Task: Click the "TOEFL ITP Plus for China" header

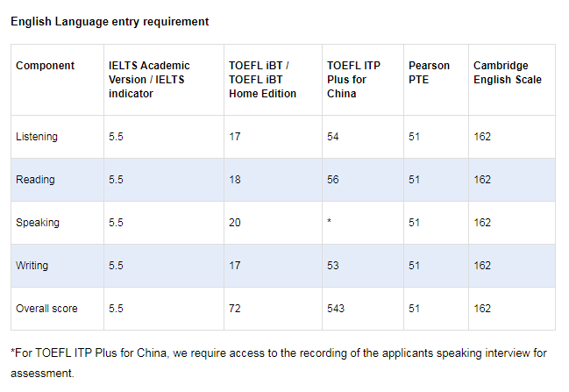Action: click(x=352, y=80)
